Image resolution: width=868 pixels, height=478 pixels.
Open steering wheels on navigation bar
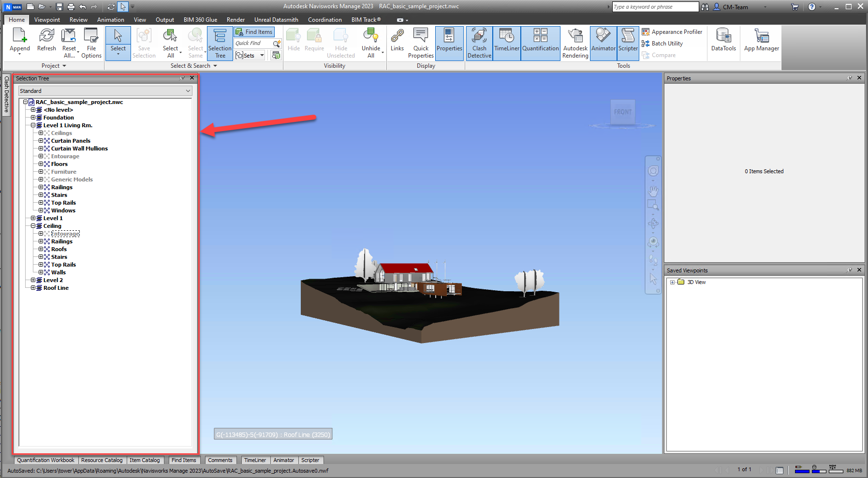pos(653,171)
